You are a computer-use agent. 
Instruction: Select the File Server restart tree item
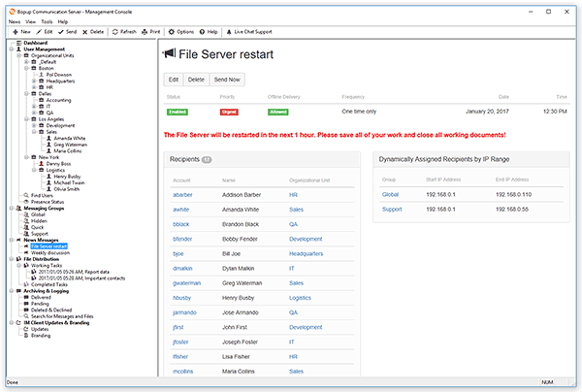tap(49, 246)
